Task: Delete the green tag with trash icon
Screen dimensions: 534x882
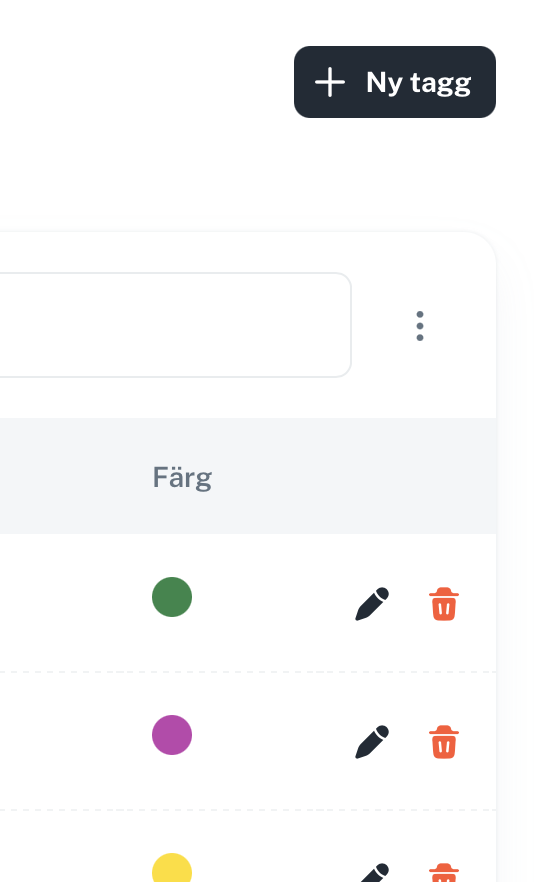Action: (x=444, y=604)
